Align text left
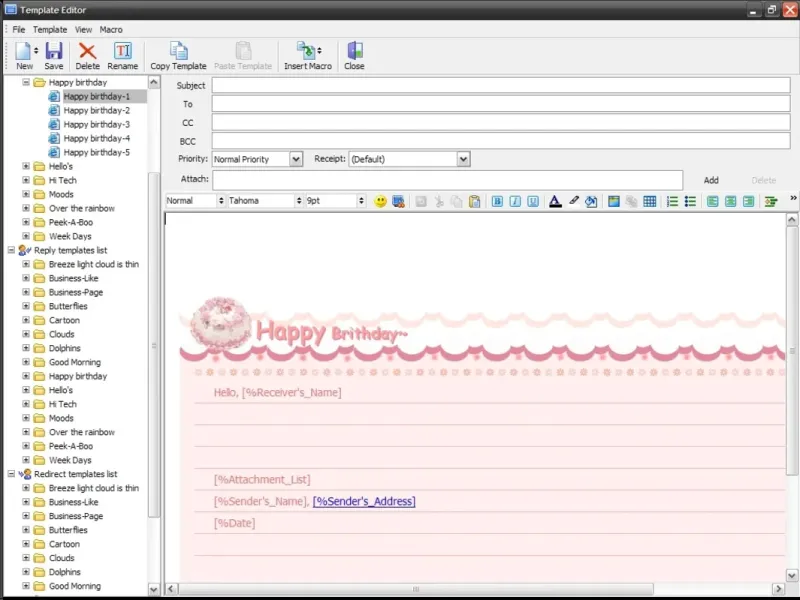Screen dimensions: 800x600 coord(713,201)
